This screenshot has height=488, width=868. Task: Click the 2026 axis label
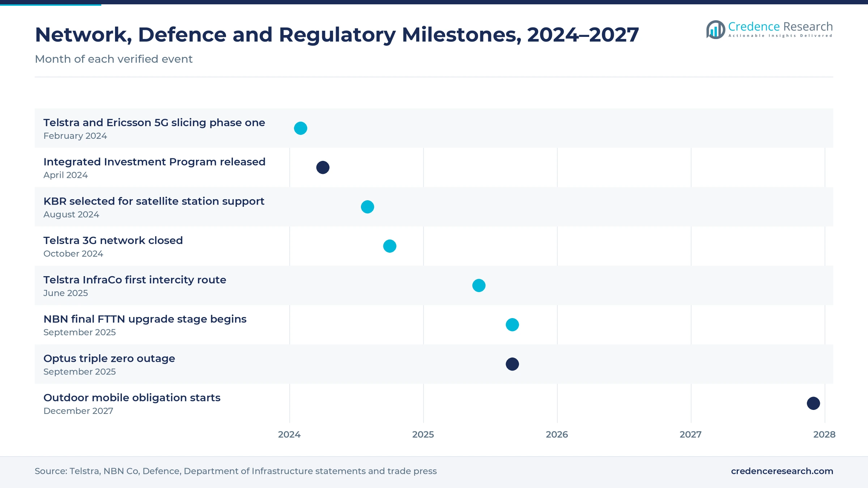coord(557,435)
